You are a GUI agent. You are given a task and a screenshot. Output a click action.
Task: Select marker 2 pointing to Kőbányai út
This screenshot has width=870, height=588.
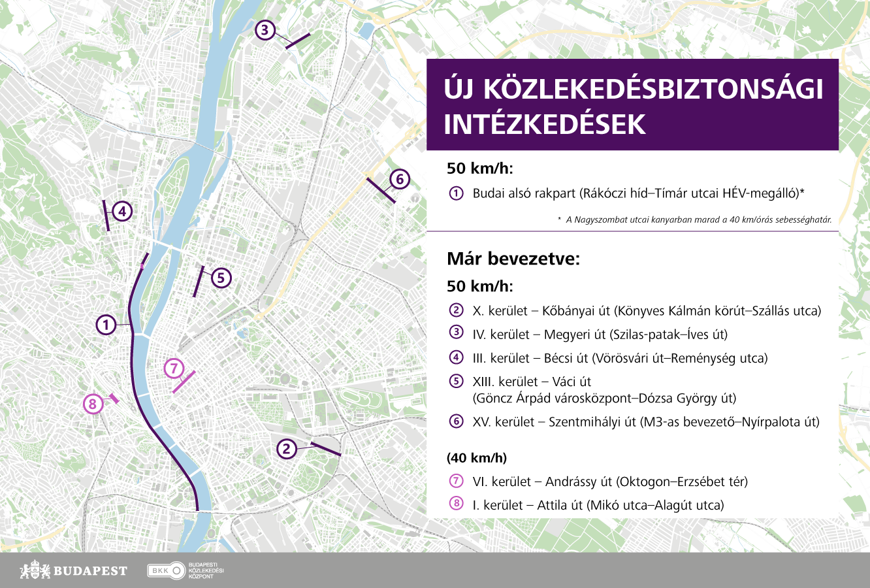286,449
